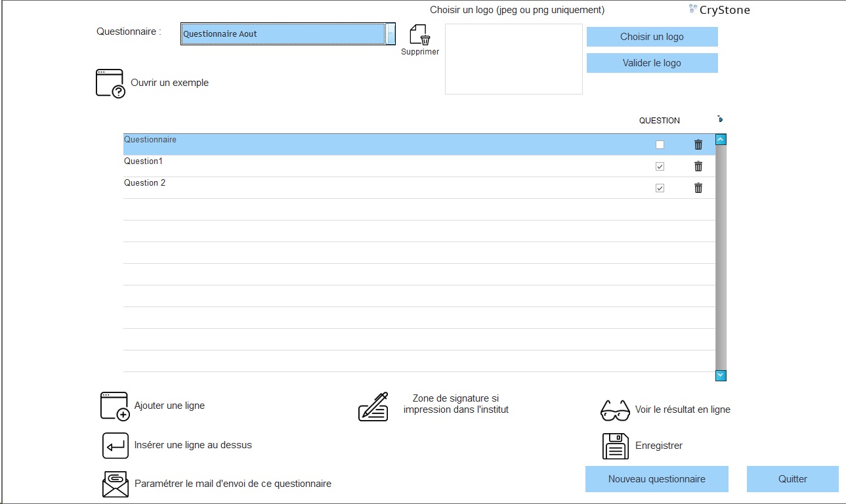The height and width of the screenshot is (504, 846).
Task: Click the scrollbar down arrow
Action: (x=720, y=375)
